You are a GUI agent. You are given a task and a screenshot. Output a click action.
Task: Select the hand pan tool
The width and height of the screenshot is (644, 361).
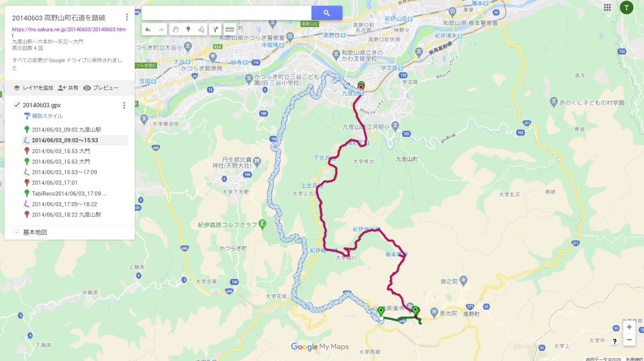(x=175, y=29)
